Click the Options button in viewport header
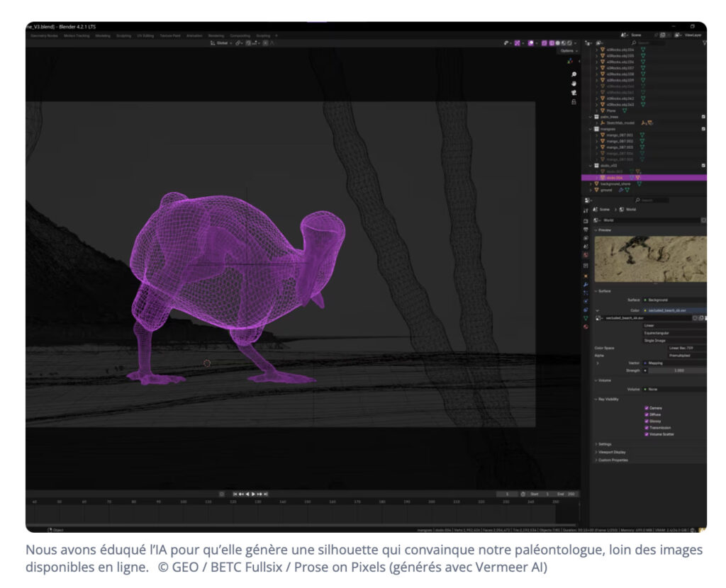 tap(567, 51)
